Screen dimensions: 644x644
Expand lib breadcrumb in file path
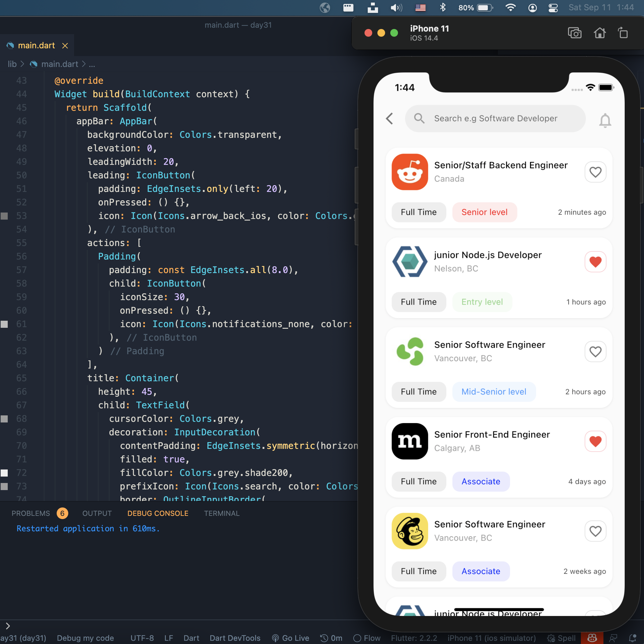point(12,64)
